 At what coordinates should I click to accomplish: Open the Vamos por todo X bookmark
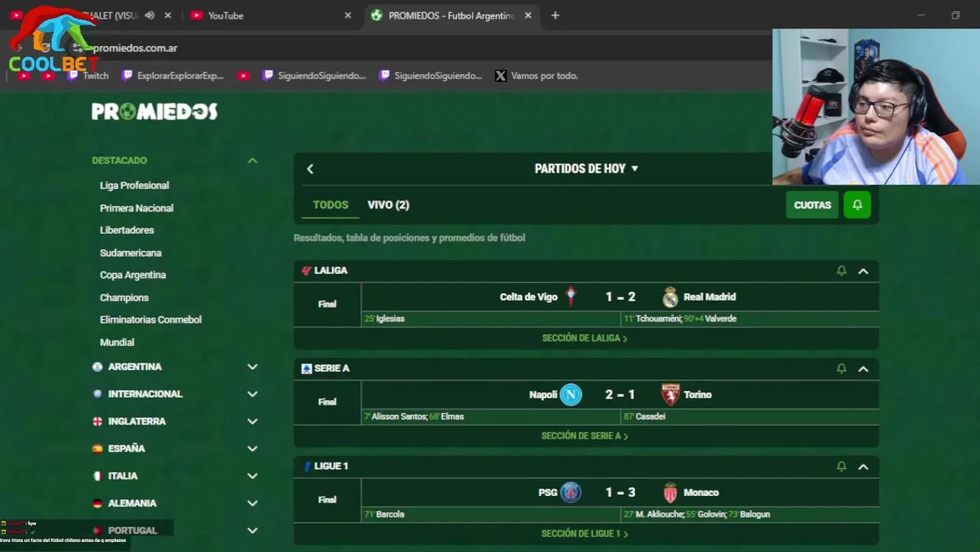tap(536, 76)
